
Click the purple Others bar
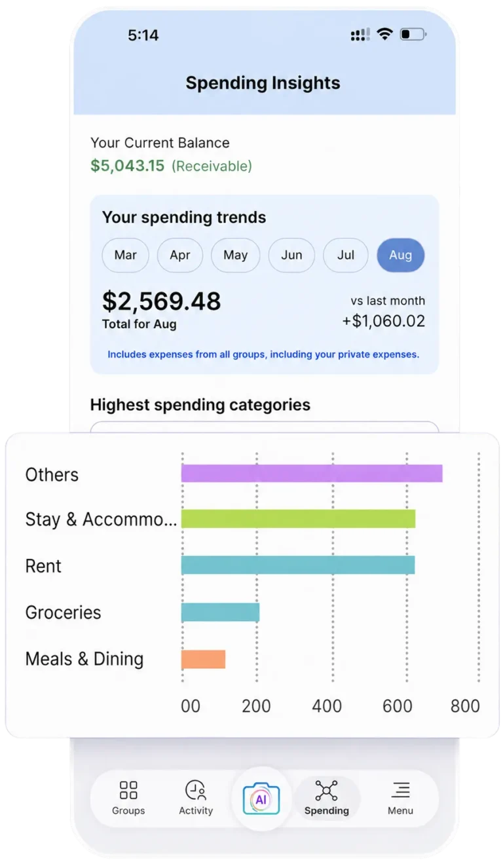click(312, 473)
